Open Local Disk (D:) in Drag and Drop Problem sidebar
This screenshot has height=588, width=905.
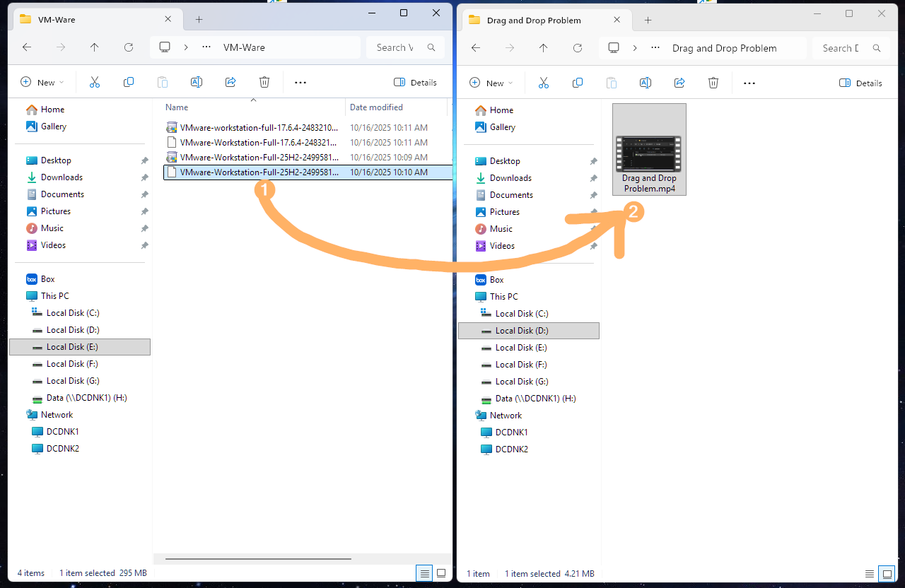529,330
